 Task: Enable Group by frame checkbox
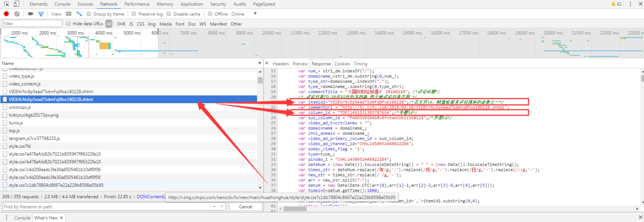click(89, 14)
